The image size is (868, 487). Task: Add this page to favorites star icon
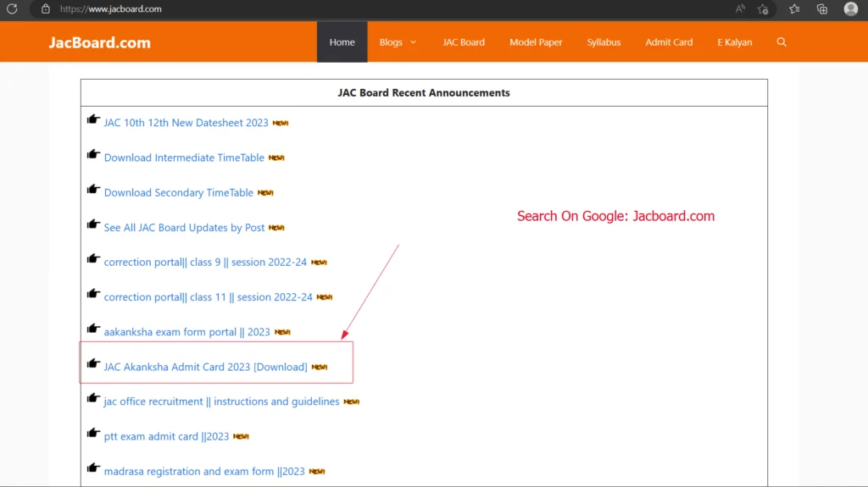pyautogui.click(x=763, y=9)
